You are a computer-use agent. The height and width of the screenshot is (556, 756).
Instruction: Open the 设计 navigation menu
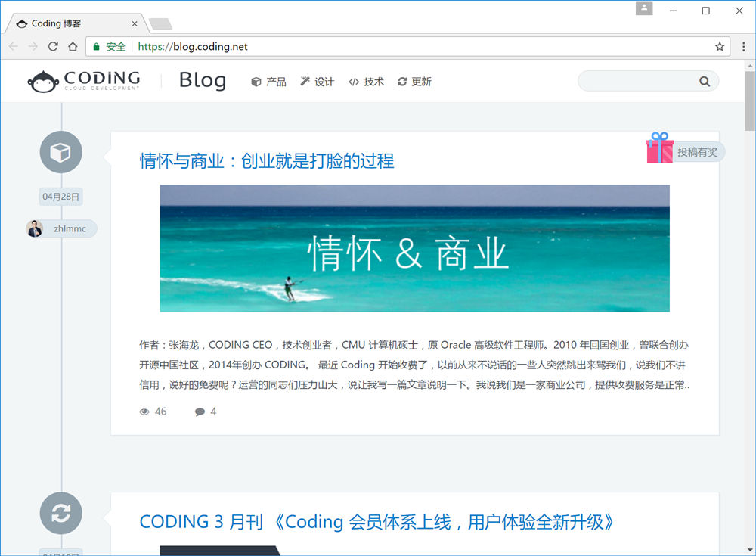pyautogui.click(x=317, y=82)
